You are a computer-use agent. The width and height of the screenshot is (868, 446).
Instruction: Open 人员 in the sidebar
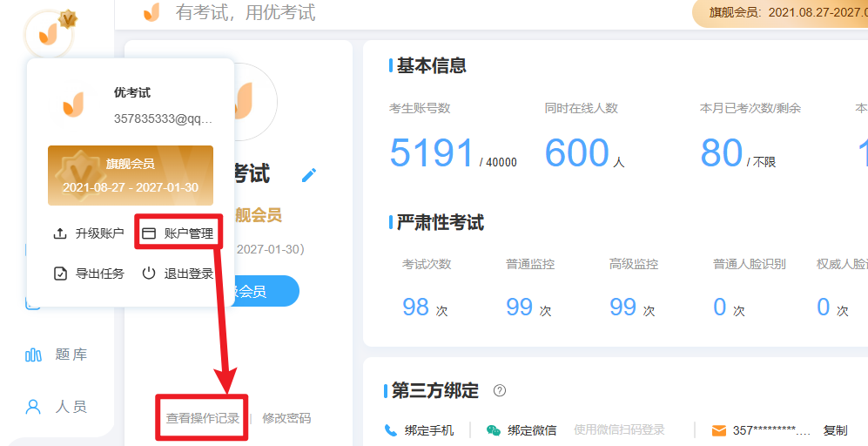pyautogui.click(x=57, y=407)
